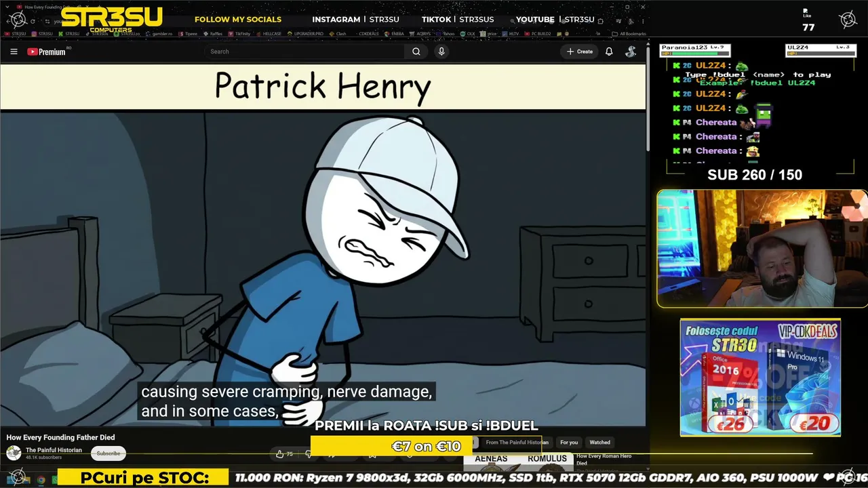Open the ENEBA bookmark
The height and width of the screenshot is (488, 868).
point(395,33)
